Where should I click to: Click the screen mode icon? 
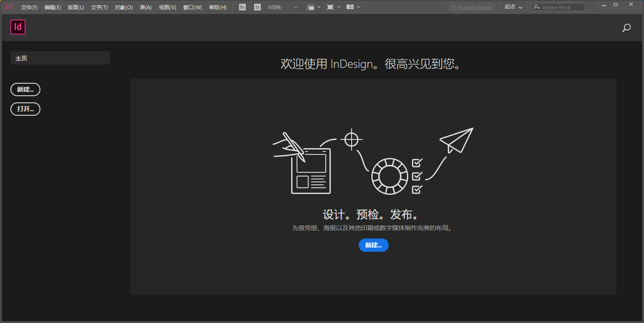[331, 7]
